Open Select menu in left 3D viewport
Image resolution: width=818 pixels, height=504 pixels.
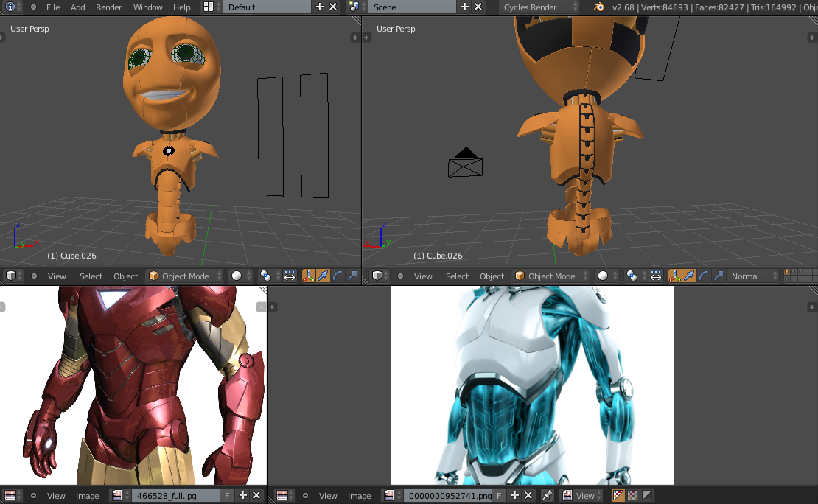91,276
